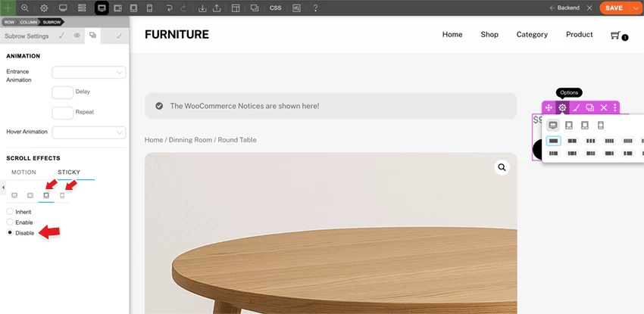Focus the animation Repeat field
The width and height of the screenshot is (644, 314).
click(x=62, y=113)
